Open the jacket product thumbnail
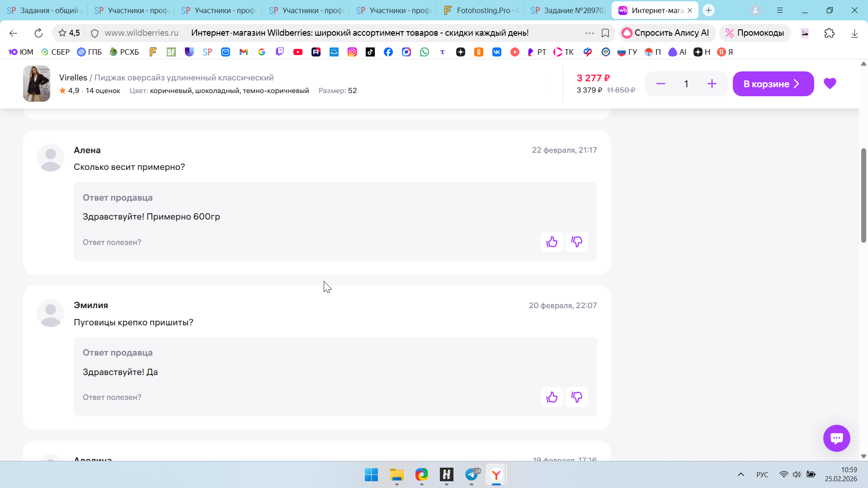 (x=37, y=84)
